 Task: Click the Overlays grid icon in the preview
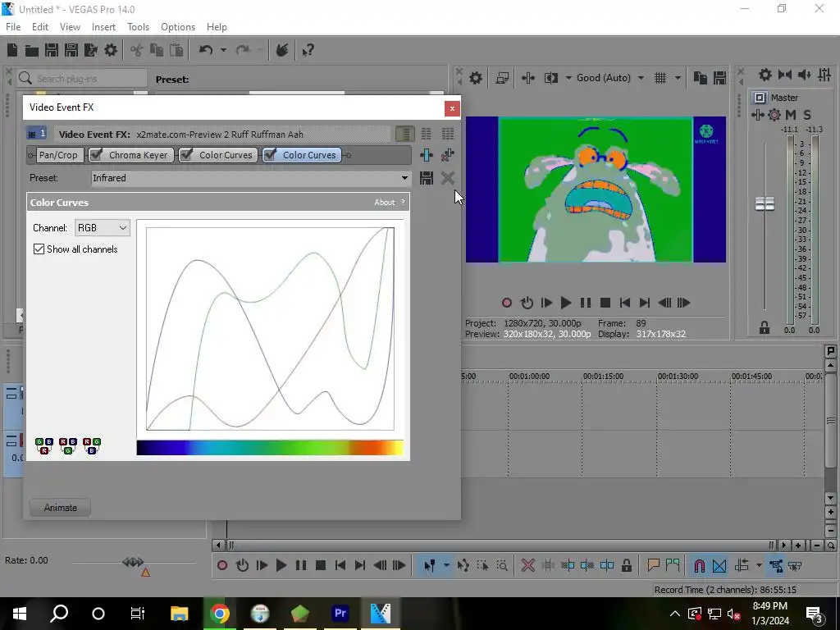(x=660, y=78)
